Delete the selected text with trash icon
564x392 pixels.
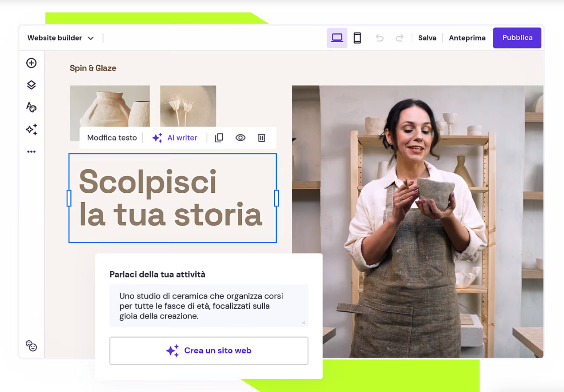pyautogui.click(x=261, y=138)
